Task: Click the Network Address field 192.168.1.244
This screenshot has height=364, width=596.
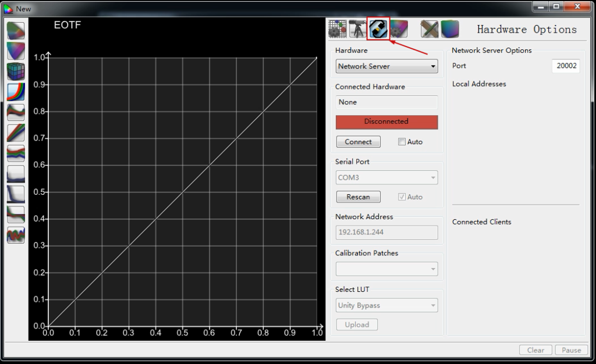Action: pos(386,232)
